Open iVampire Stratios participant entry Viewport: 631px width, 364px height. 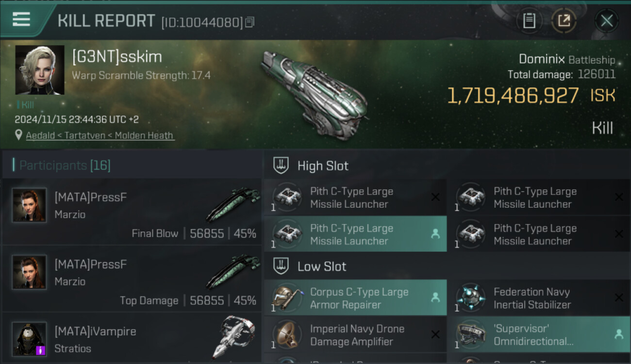click(131, 340)
